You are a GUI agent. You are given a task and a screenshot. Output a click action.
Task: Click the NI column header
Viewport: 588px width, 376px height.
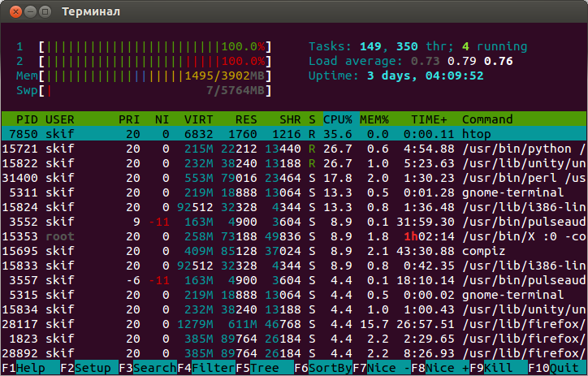click(162, 119)
